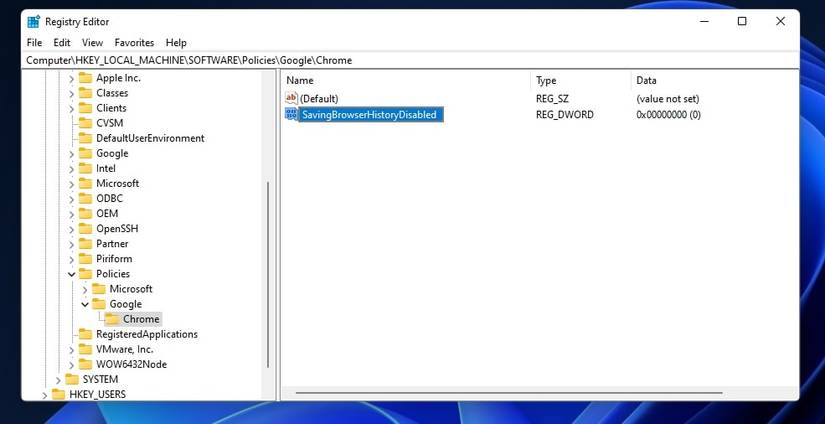Expand the WOW6432Node key

pos(72,365)
